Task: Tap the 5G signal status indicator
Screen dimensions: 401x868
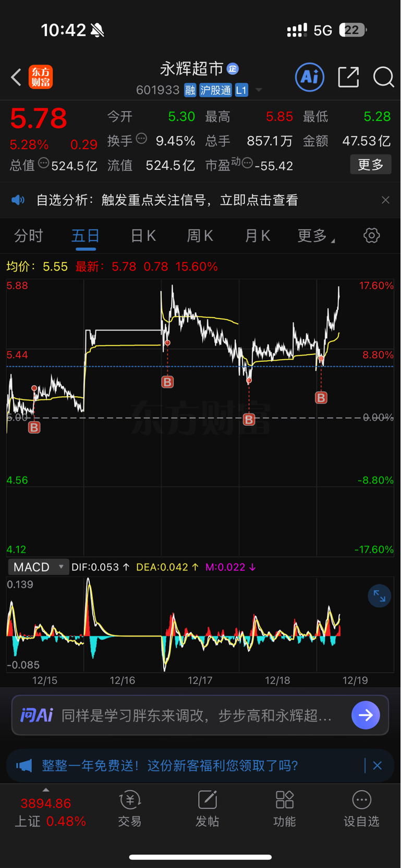Action: coord(323,30)
